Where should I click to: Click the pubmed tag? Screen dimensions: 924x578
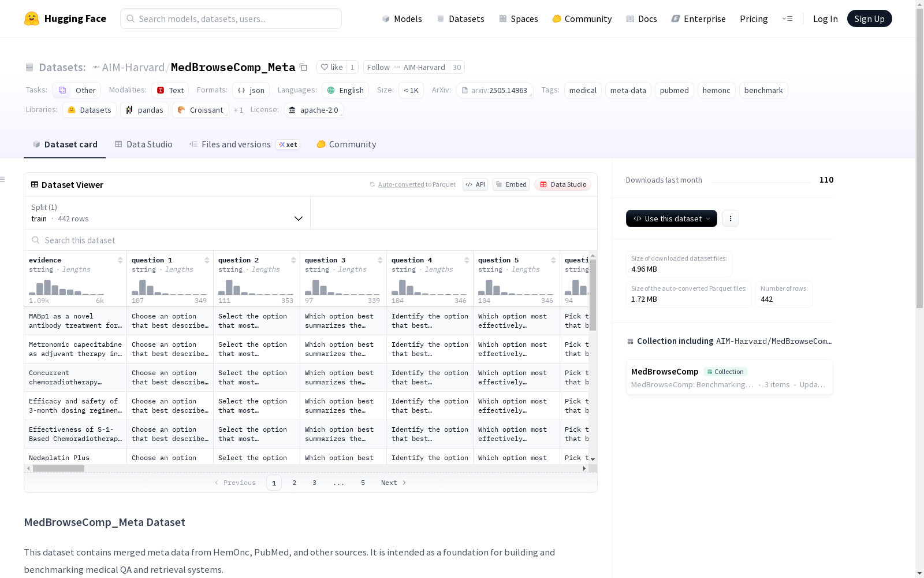[x=675, y=90]
